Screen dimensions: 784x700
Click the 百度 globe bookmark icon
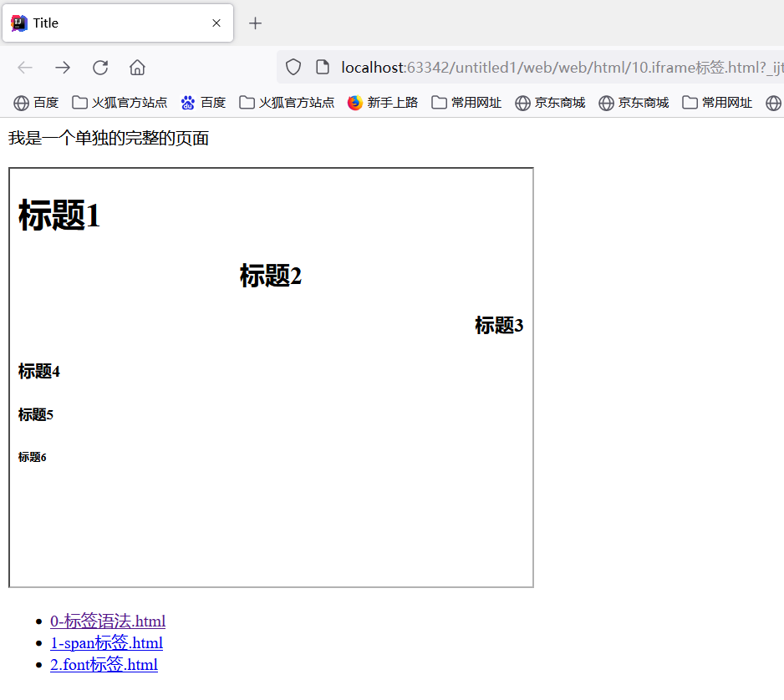[20, 102]
